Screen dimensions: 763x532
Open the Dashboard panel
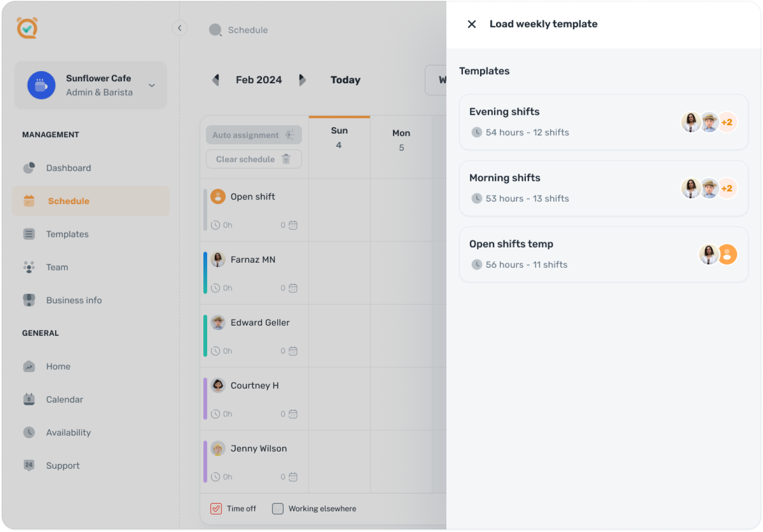coord(68,168)
